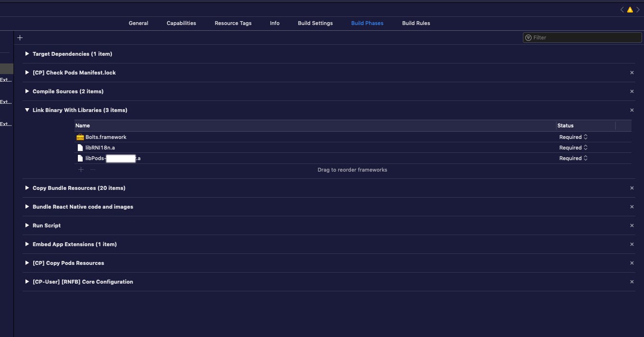644x337 pixels.
Task: Expand Run Script section
Action: 27,225
